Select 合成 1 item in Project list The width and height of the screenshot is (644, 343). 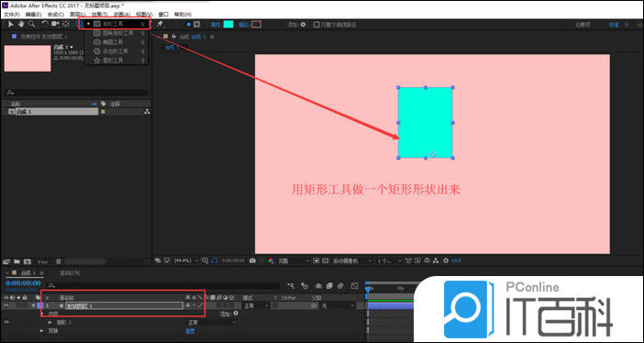click(53, 112)
